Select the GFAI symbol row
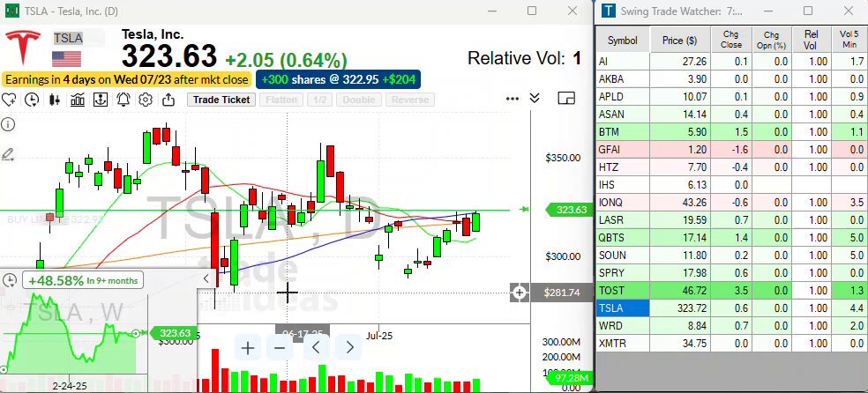The image size is (868, 393). click(x=730, y=149)
